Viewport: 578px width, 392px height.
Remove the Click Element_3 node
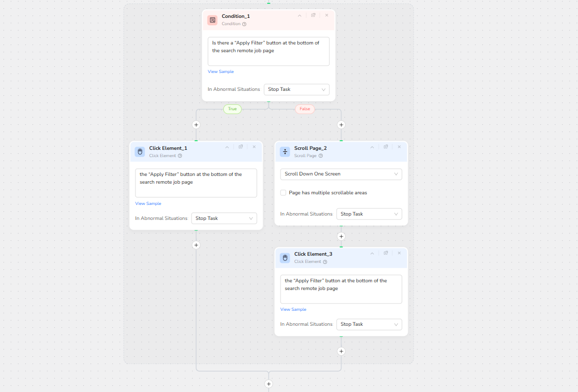coord(399,253)
